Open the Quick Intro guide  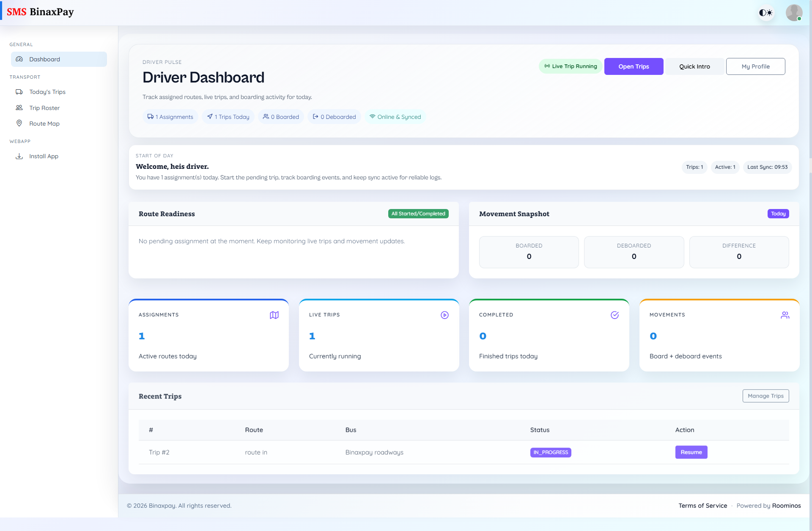click(x=694, y=66)
